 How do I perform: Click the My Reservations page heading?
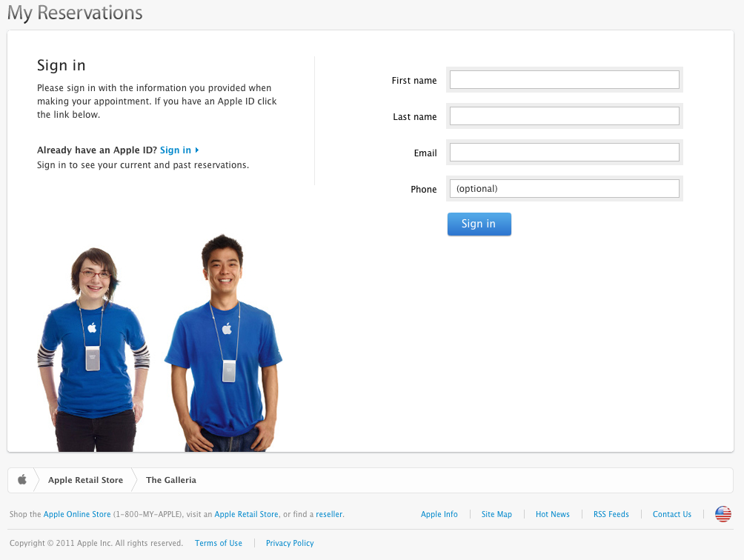coord(75,13)
